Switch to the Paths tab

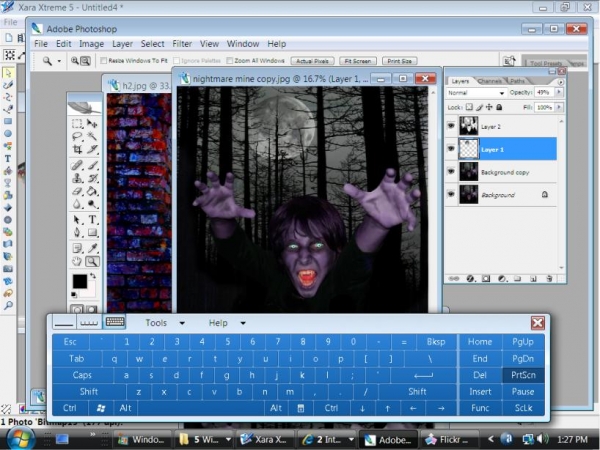tap(517, 81)
